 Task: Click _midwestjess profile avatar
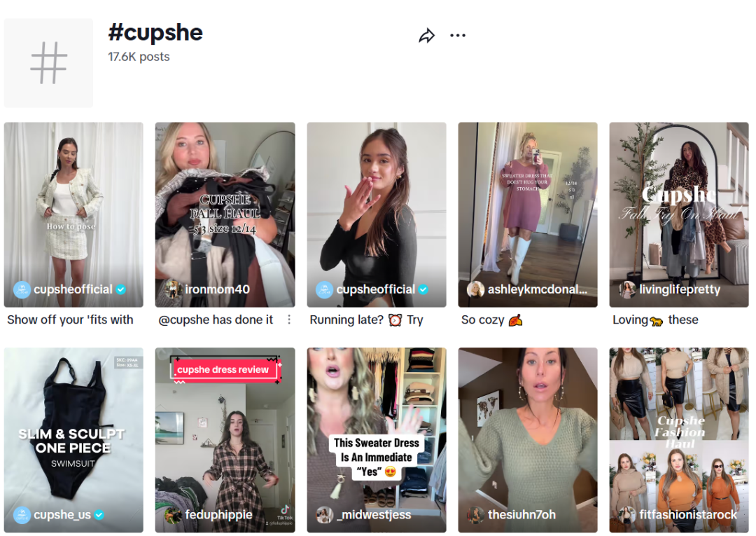pyautogui.click(x=324, y=515)
